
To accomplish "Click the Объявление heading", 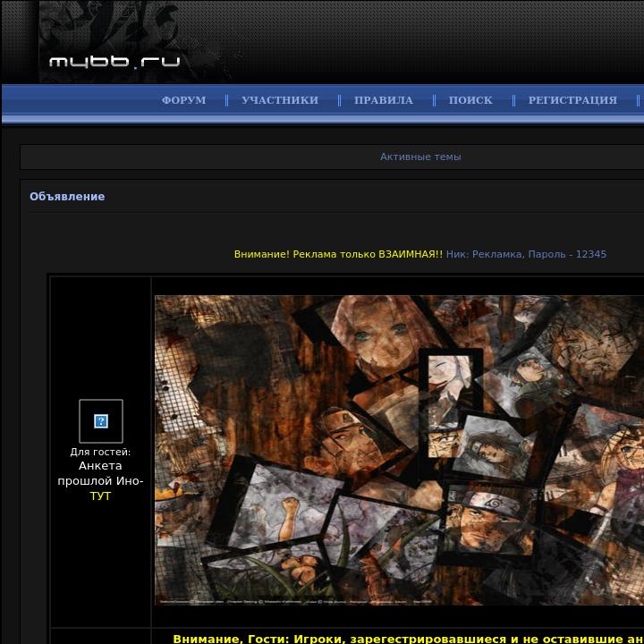I will (x=67, y=197).
